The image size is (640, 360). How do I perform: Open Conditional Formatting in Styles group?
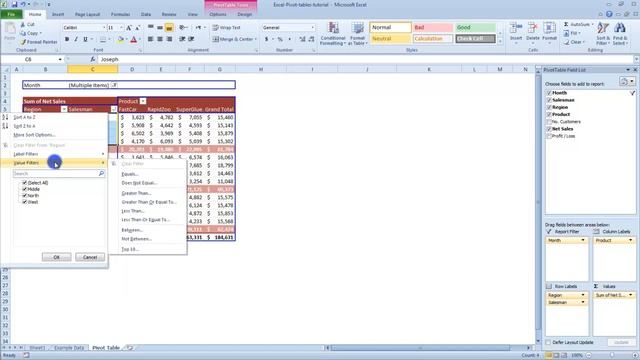click(x=333, y=33)
